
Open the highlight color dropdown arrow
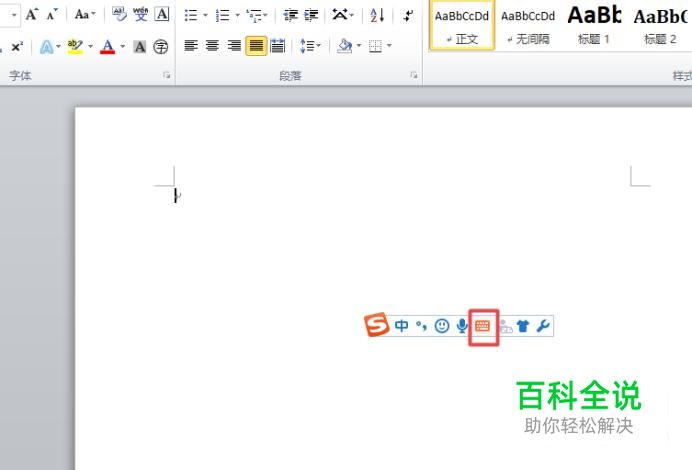(90, 46)
